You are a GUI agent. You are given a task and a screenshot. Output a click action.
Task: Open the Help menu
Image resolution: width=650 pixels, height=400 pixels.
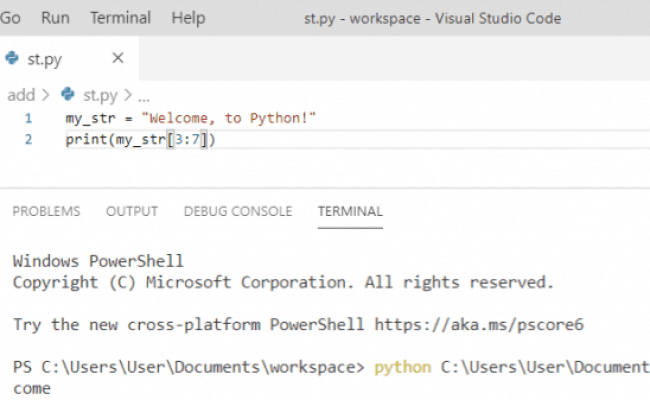click(x=188, y=18)
